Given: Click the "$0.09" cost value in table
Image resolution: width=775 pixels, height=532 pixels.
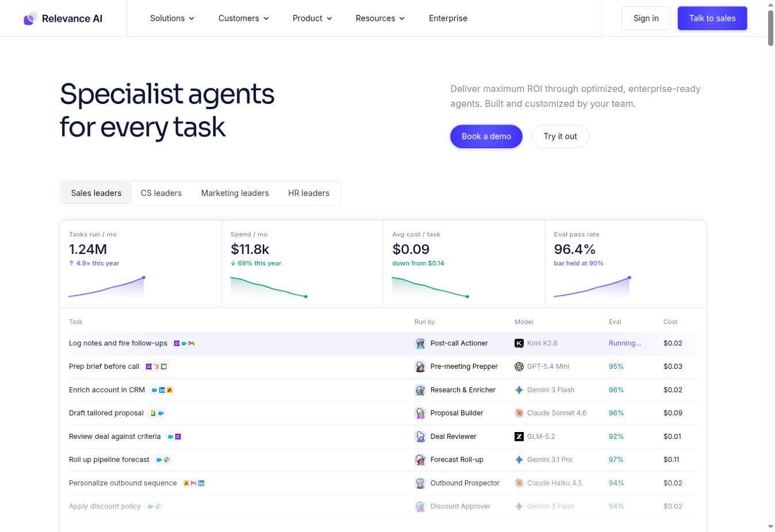Looking at the screenshot, I should click(673, 413).
